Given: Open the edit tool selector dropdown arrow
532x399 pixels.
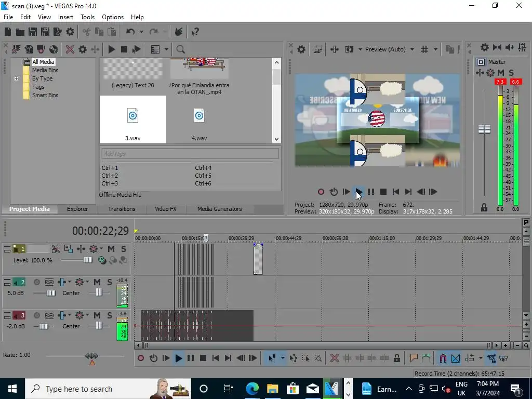Looking at the screenshot, I should point(282,358).
